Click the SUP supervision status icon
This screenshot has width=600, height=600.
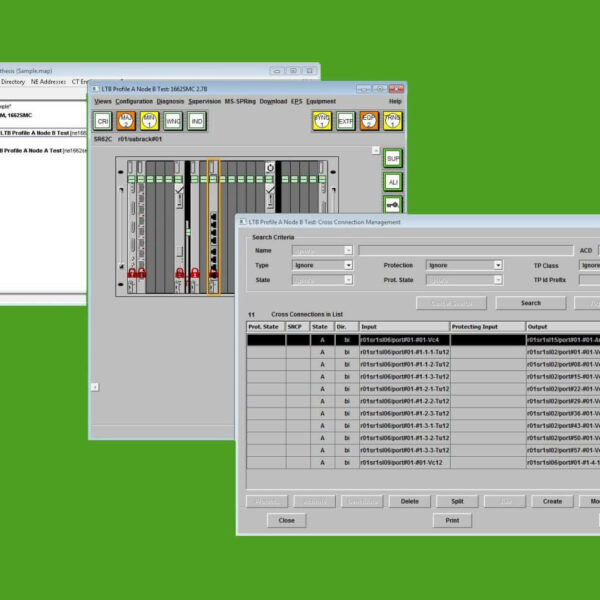click(393, 158)
